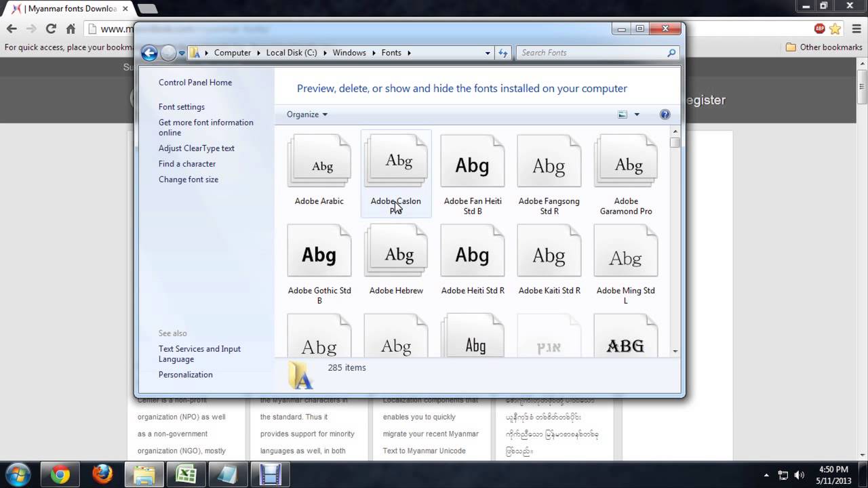Click Computer in the address breadcrumb
The width and height of the screenshot is (868, 488).
(233, 53)
